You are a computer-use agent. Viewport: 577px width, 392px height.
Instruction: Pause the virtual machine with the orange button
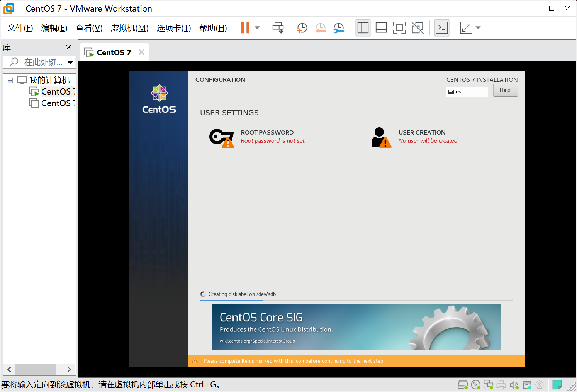pos(245,28)
